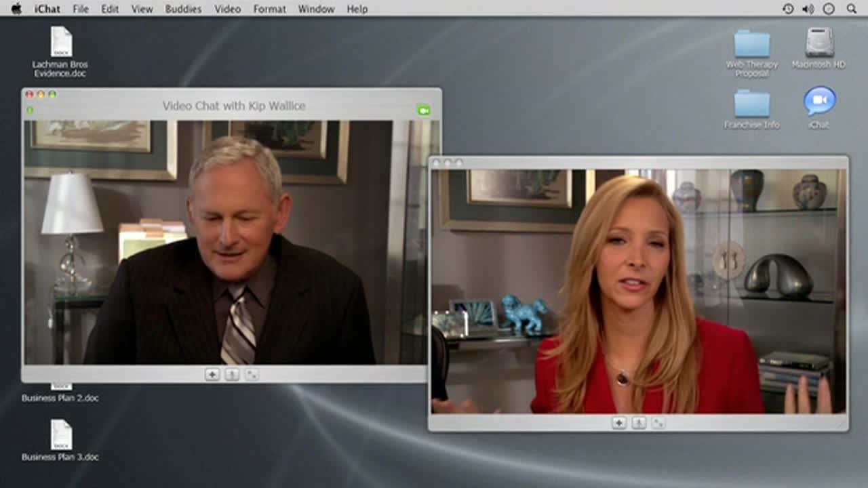868x488 pixels.
Task: Select the Business Plan 3.doc file icon
Action: 60,434
